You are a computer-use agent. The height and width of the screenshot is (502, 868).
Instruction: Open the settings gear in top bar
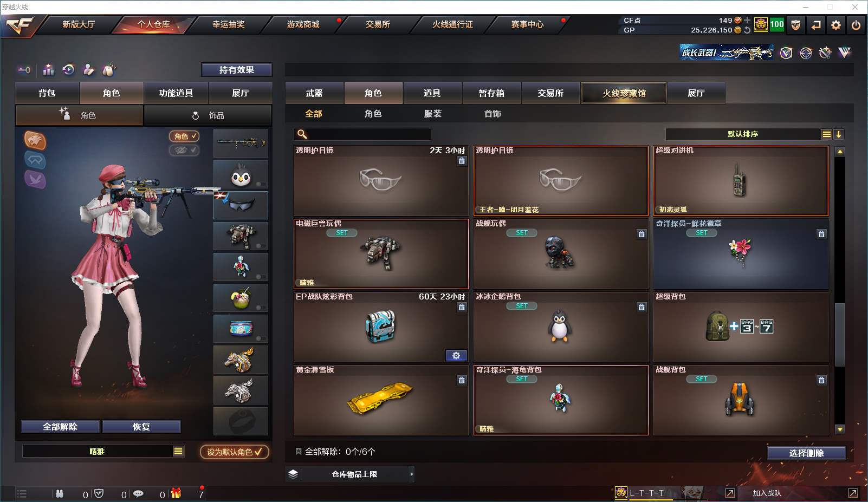[x=836, y=25]
